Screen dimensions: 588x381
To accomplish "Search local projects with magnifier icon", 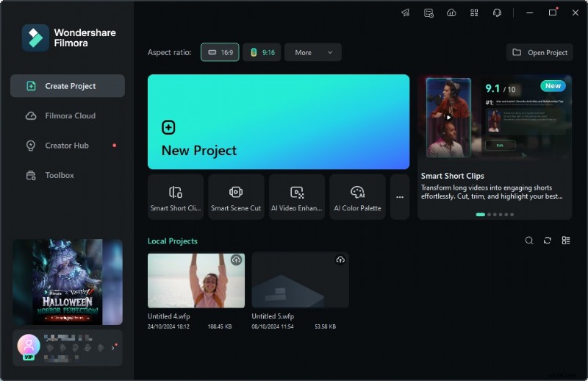I will tap(529, 241).
